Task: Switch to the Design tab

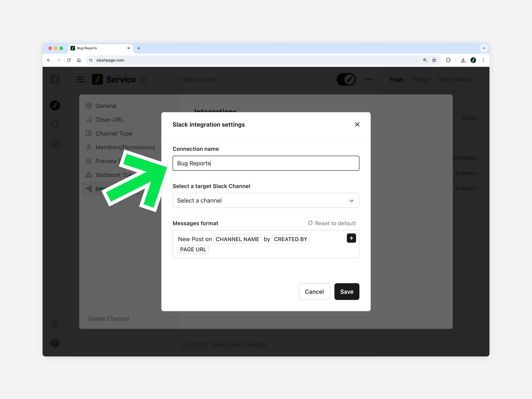Action: click(420, 79)
